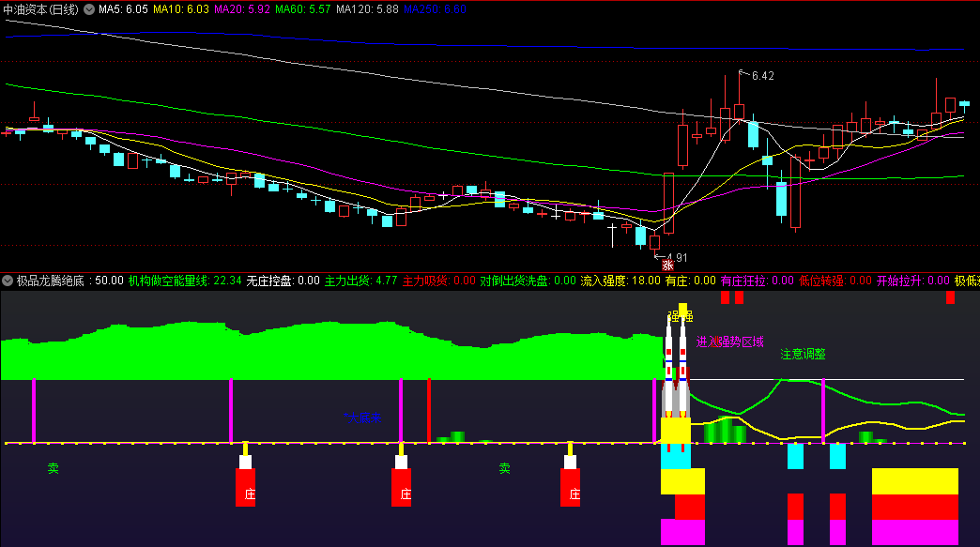Click the leftmost 庄 signal marker
This screenshot has width=980, height=547.
(x=246, y=488)
